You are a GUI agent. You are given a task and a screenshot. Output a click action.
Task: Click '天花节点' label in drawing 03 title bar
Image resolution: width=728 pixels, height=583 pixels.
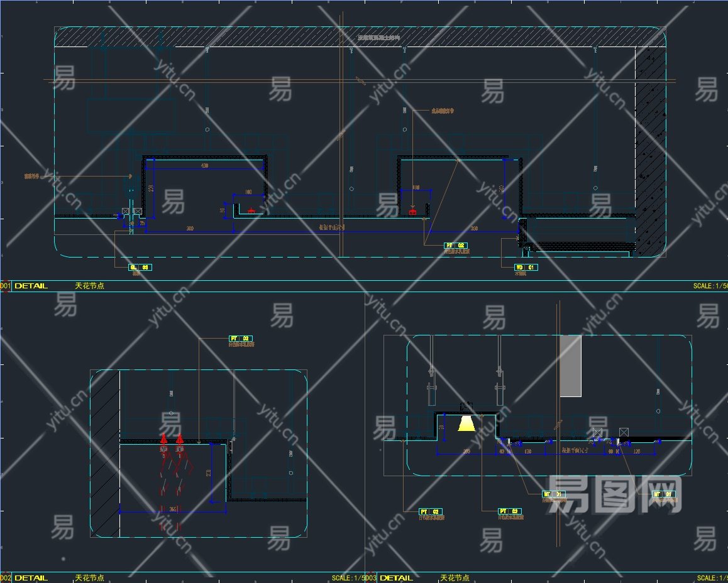(455, 578)
